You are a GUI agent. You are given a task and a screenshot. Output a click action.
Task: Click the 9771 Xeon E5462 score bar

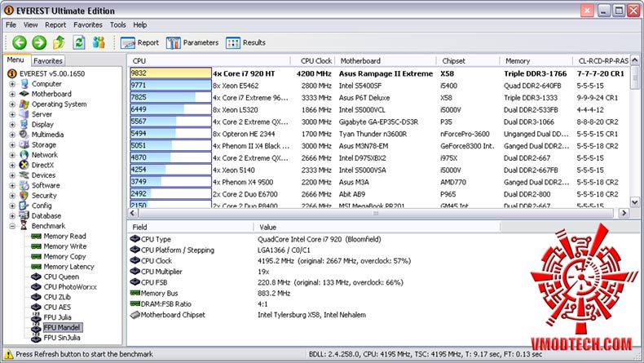(x=170, y=85)
